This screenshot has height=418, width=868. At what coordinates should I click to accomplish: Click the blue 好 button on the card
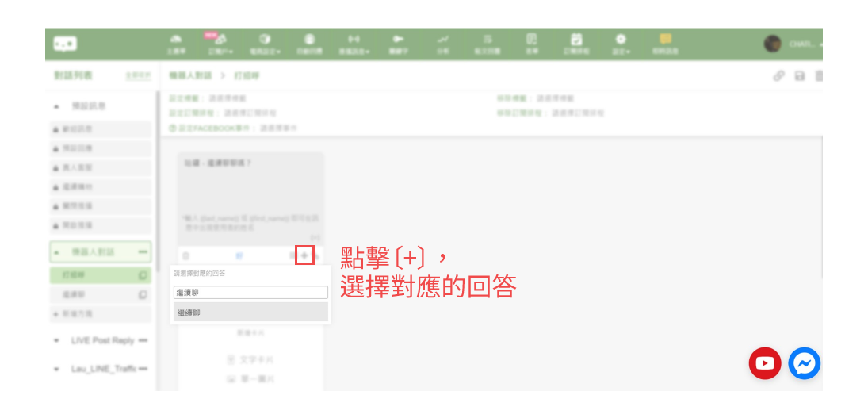(x=239, y=255)
